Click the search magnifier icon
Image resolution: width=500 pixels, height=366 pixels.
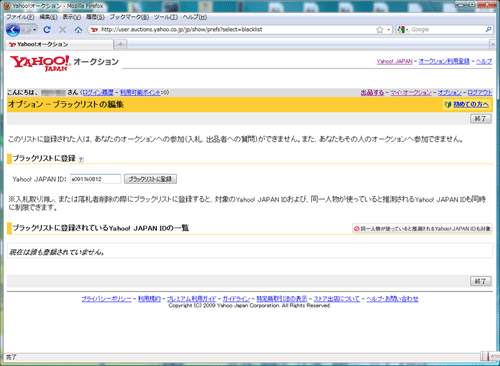488,29
